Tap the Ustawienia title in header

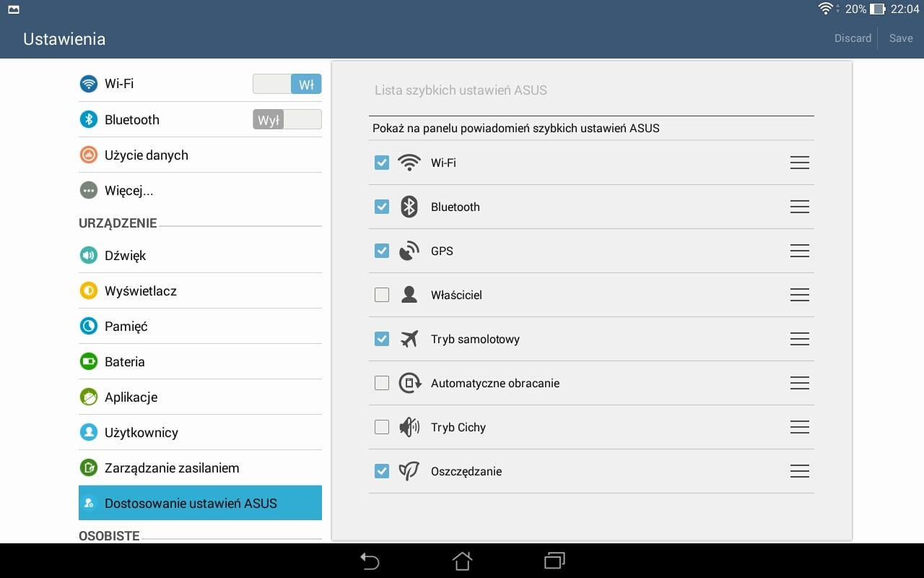[64, 39]
